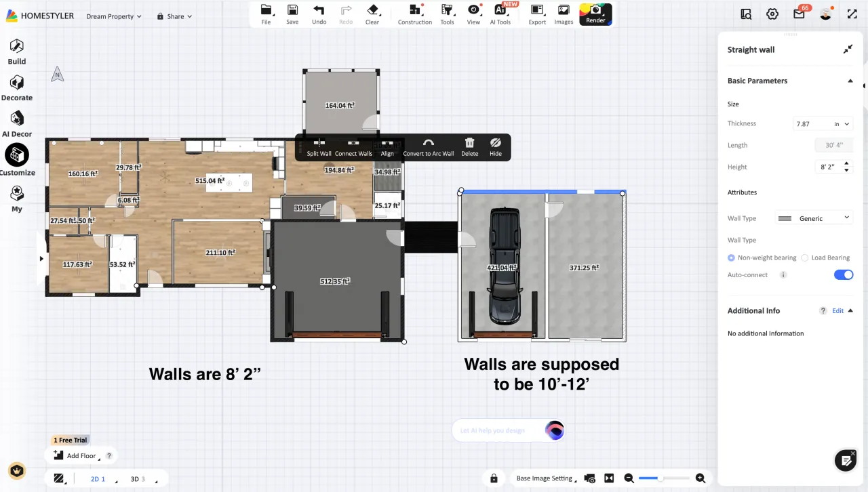Open the View eye icon

click(473, 10)
